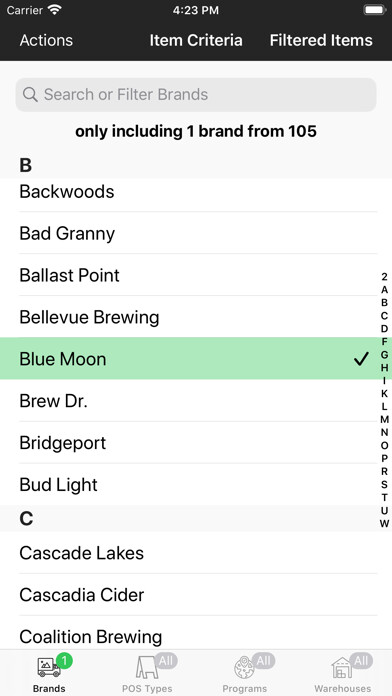Viewport: 392px width, 696px height.
Task: Switch to Filtered Items view
Action: 321,40
